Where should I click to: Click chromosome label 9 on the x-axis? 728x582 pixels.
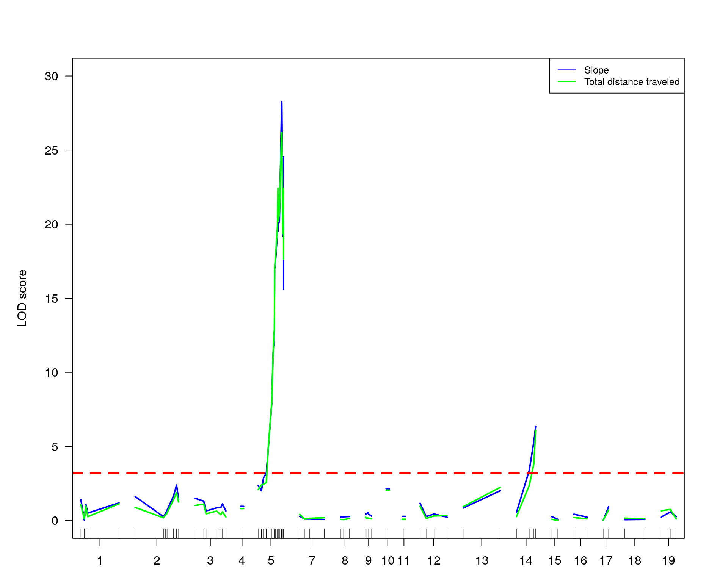pos(368,560)
